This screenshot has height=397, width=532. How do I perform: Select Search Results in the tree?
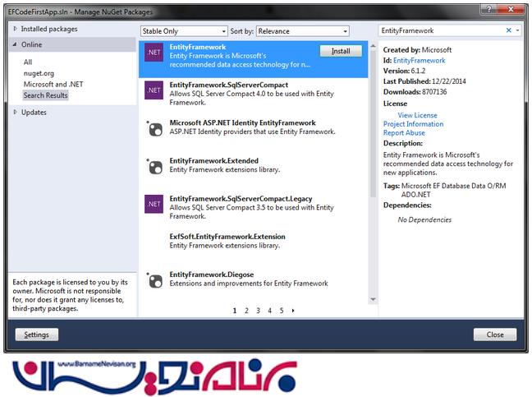(x=45, y=95)
